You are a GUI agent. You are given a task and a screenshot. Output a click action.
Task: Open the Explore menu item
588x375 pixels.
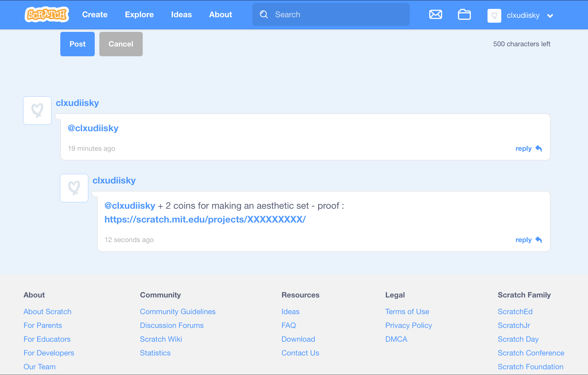pyautogui.click(x=139, y=14)
